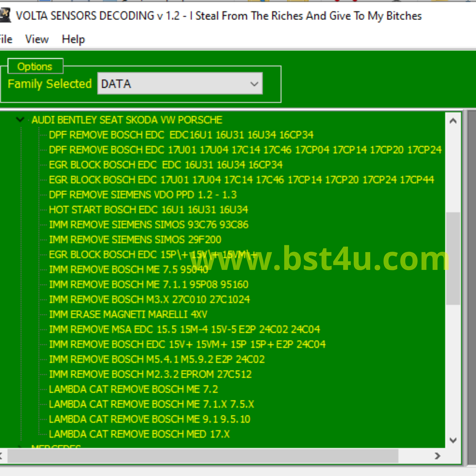The width and height of the screenshot is (476, 476).
Task: Select IMM REMOVE BOSCH M2.3.2 EPROM 27C512
Action: 150,374
